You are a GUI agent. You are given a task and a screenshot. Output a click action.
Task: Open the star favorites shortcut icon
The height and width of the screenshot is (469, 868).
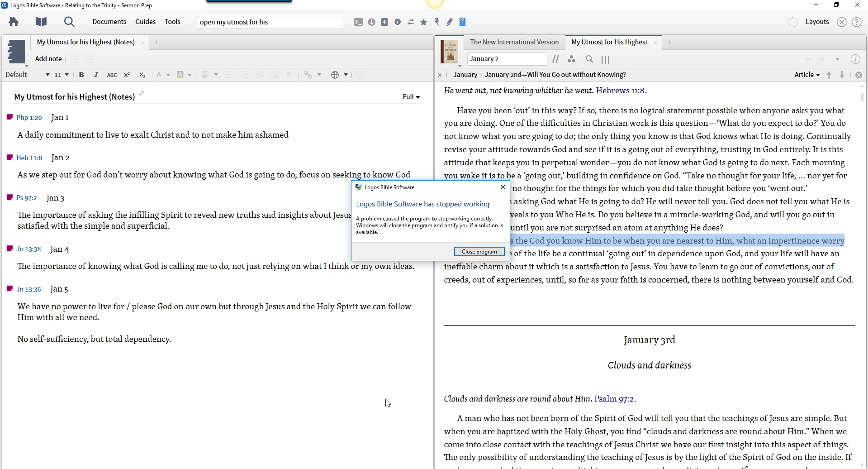[424, 22]
